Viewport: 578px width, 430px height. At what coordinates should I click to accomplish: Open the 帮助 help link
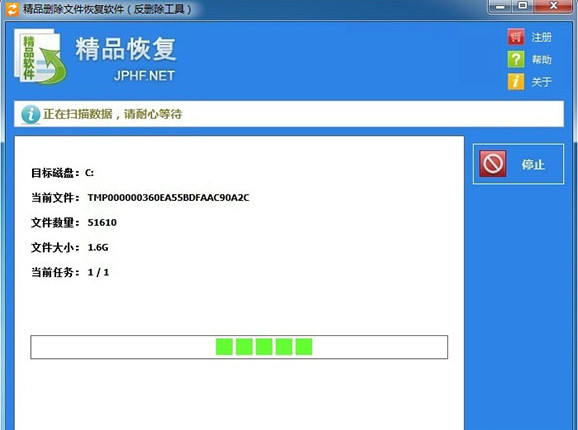tap(541, 59)
